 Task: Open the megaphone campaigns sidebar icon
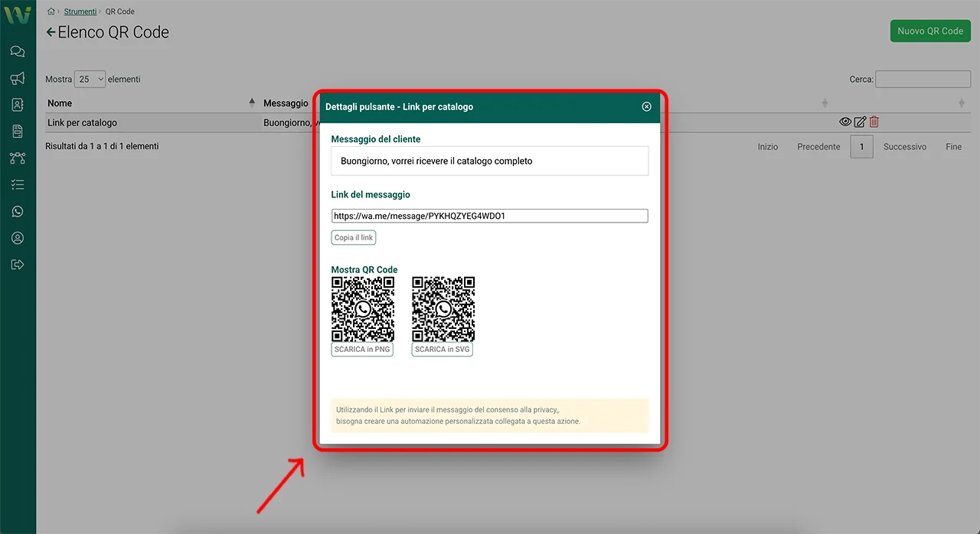coord(17,78)
